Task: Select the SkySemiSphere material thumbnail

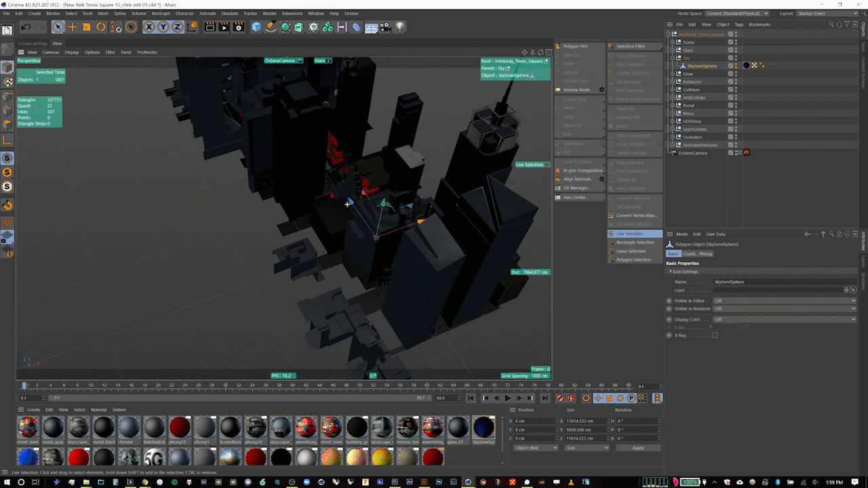Action: (x=483, y=427)
